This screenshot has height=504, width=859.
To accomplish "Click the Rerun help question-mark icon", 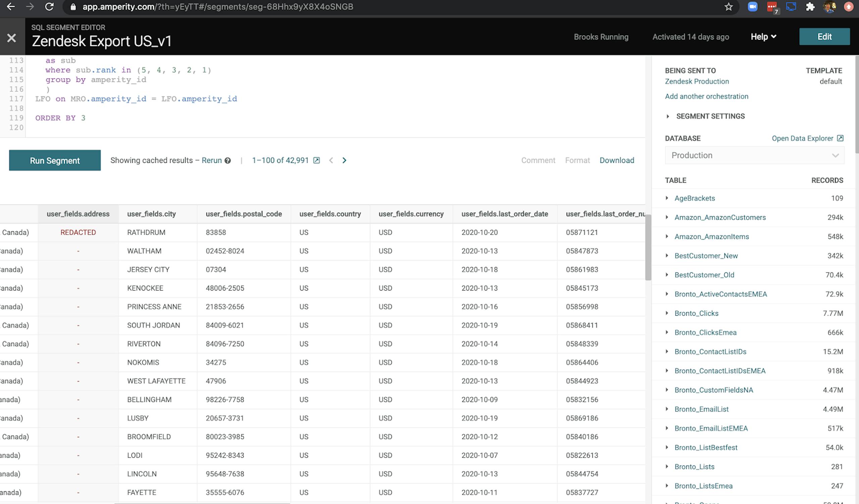I will [x=228, y=161].
